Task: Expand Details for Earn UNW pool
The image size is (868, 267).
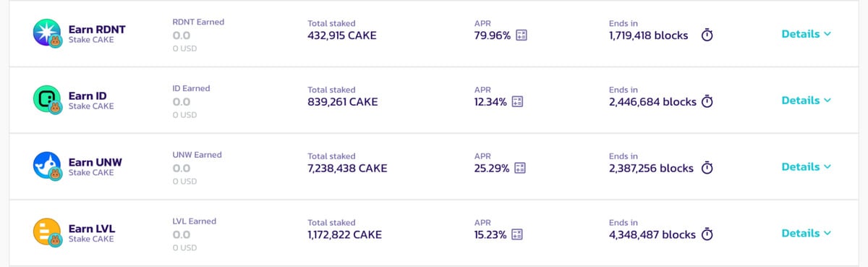Action: point(807,166)
